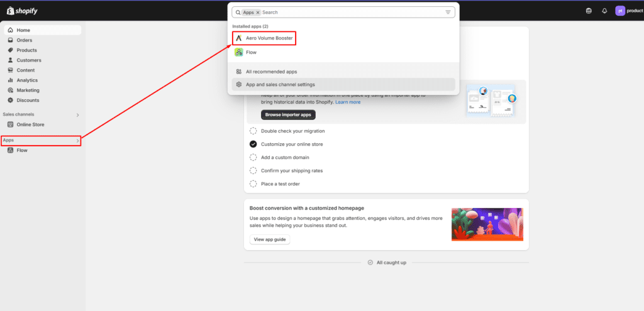Viewport: 644px width, 311px height.
Task: Expand the Sales channels chevron
Action: point(77,115)
